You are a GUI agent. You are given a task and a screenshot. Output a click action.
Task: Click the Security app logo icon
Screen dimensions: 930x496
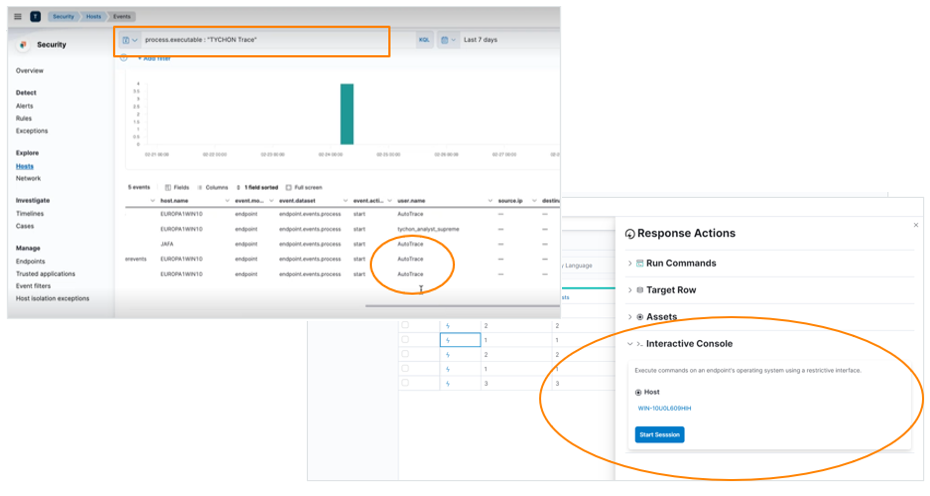click(x=23, y=44)
